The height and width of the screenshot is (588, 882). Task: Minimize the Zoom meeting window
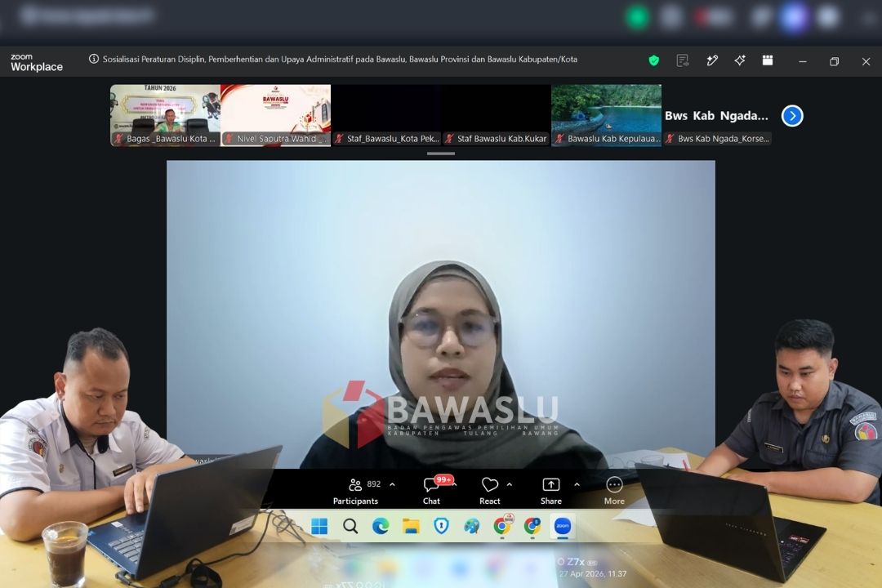point(803,61)
